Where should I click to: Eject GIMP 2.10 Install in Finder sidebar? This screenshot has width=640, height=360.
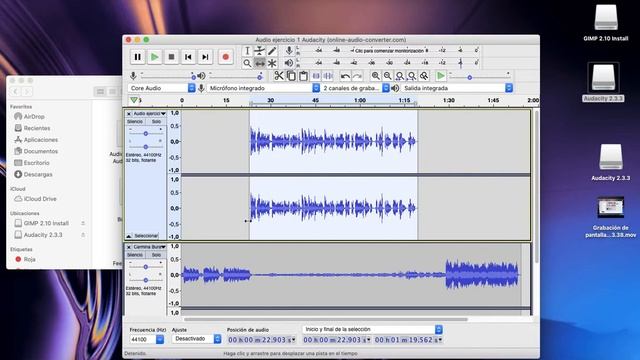(x=83, y=223)
